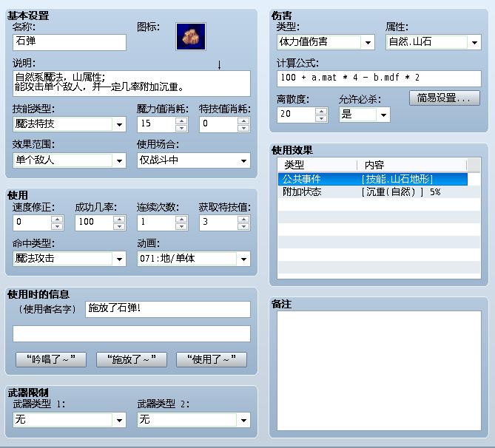This screenshot has width=495, height=448.
Task: Open the 技能类型 dropdown showing 魔法特技
Action: [x=70, y=124]
